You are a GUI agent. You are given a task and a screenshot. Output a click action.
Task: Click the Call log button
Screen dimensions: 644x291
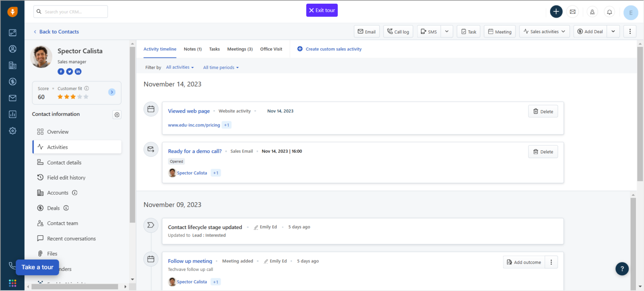[x=398, y=31]
